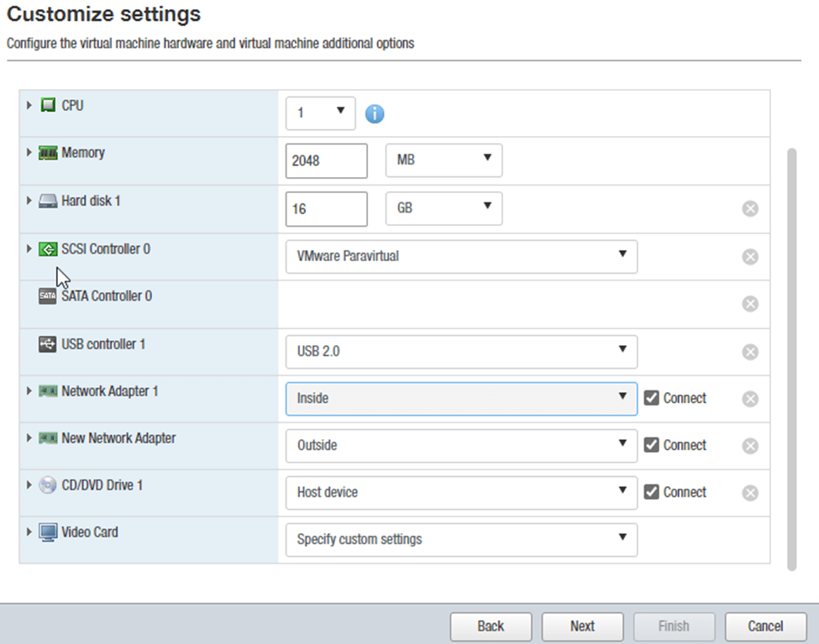
Task: Toggle Connect checkbox for New Network Adapter
Action: (x=651, y=445)
